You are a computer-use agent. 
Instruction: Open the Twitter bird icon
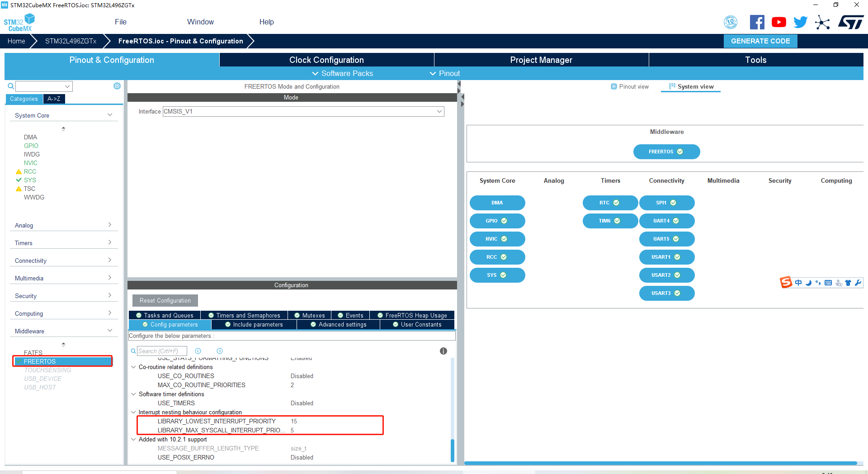[800, 22]
